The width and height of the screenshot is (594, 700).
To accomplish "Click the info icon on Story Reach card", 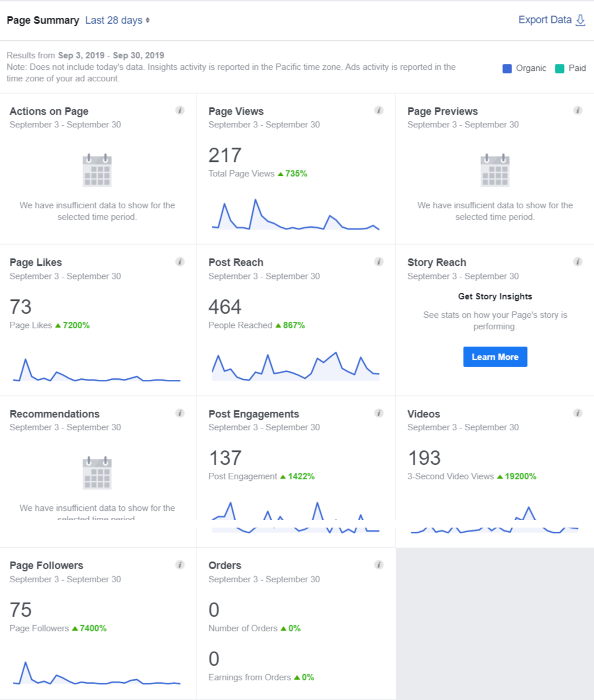I will [x=577, y=262].
